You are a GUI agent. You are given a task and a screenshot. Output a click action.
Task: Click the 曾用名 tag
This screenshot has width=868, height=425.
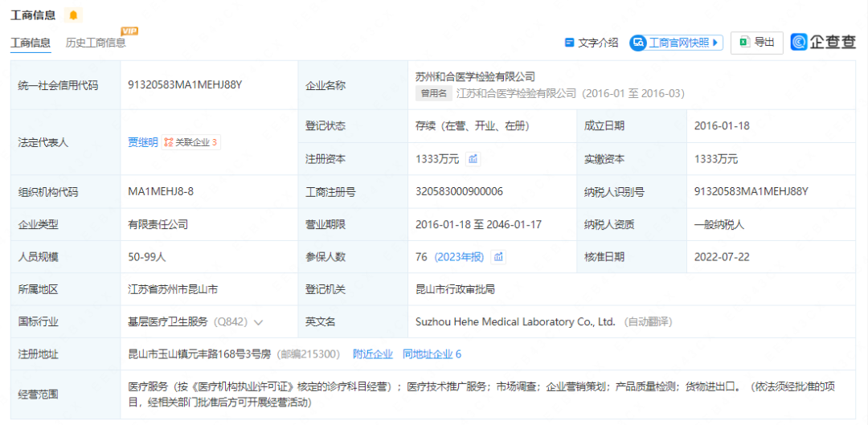[x=433, y=94]
